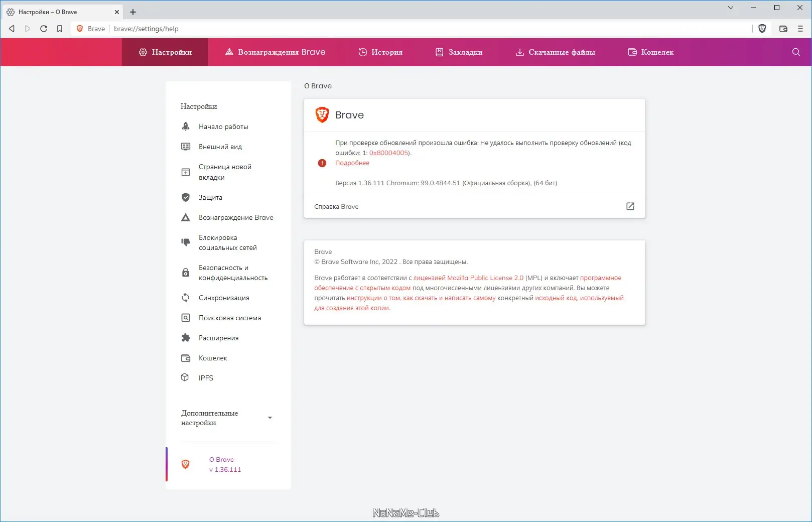Click the copyright text Brave Software Inc, 2022
Screen dimensions: 812x522
(391, 262)
